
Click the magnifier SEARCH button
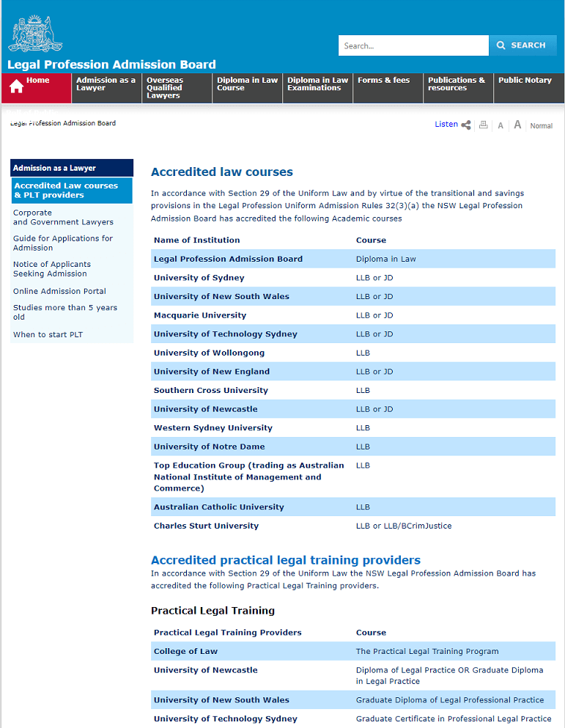pyautogui.click(x=522, y=45)
